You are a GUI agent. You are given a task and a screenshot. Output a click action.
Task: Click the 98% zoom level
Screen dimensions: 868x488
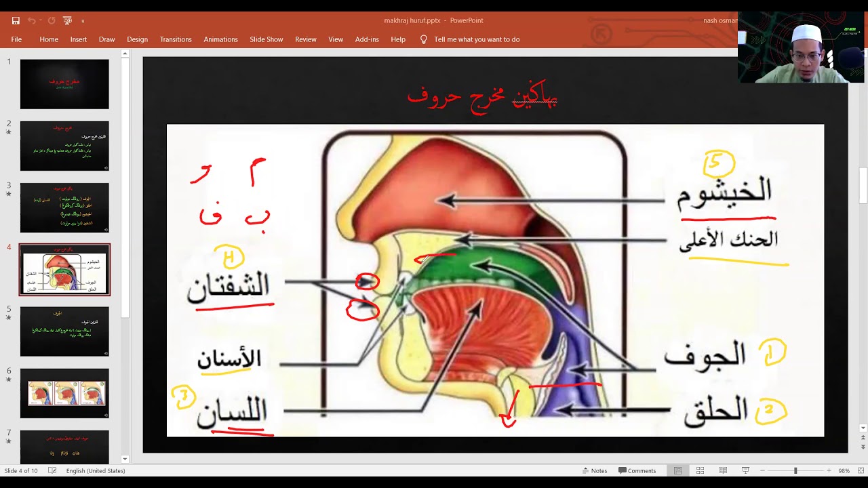(x=844, y=470)
